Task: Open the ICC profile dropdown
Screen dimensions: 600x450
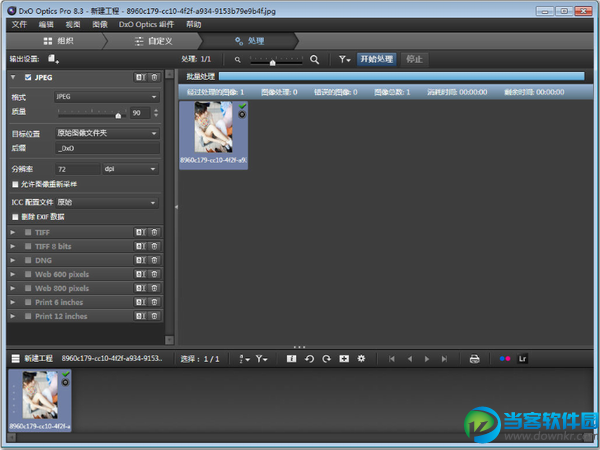Action: [x=107, y=201]
